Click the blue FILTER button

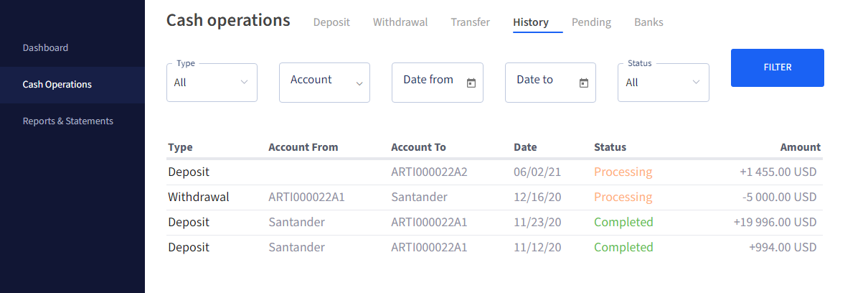[778, 68]
